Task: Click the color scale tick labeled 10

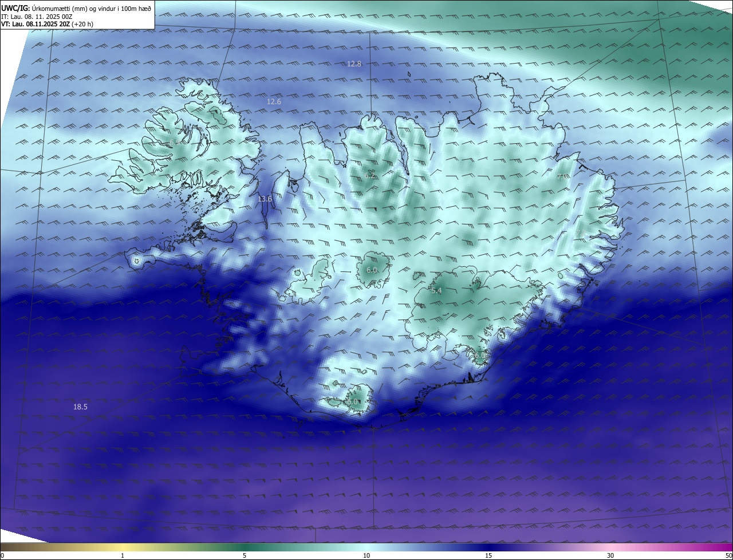Action: (366, 555)
